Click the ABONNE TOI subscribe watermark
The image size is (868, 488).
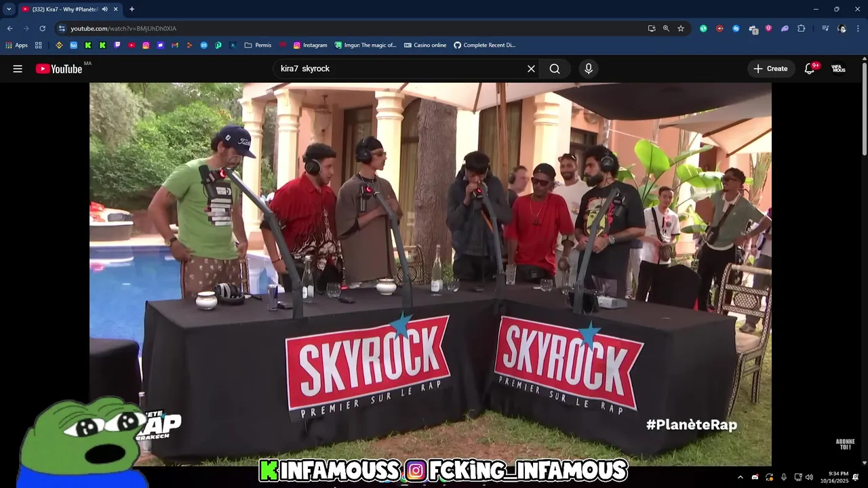click(x=845, y=445)
